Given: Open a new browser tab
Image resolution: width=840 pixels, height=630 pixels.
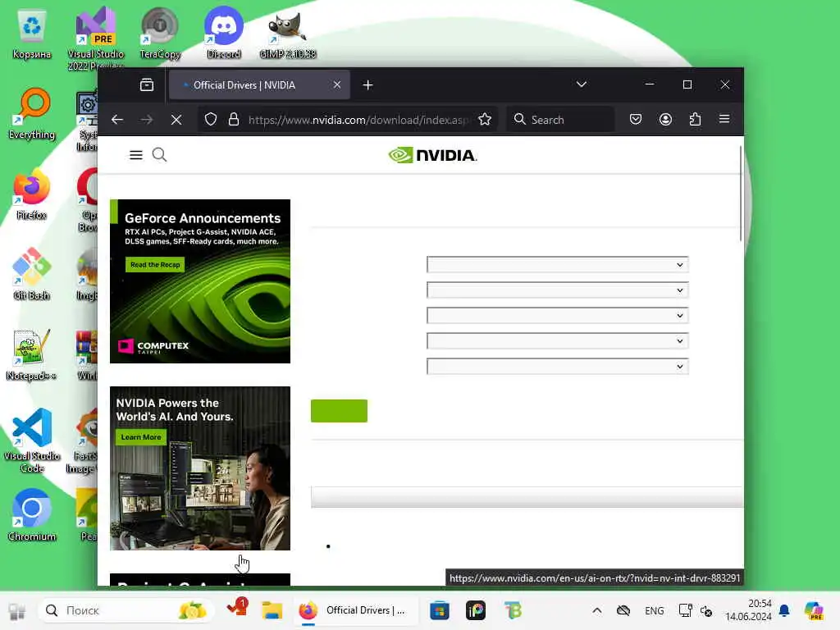Looking at the screenshot, I should [367, 84].
